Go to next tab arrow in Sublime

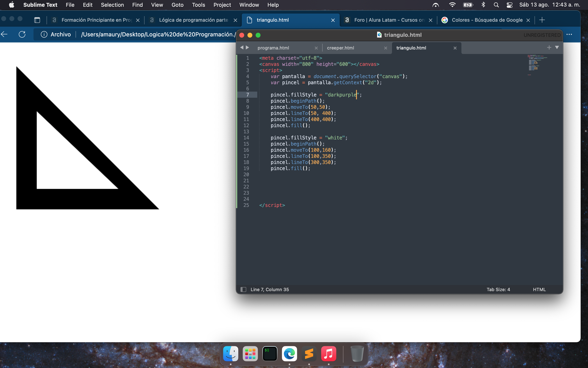(247, 47)
